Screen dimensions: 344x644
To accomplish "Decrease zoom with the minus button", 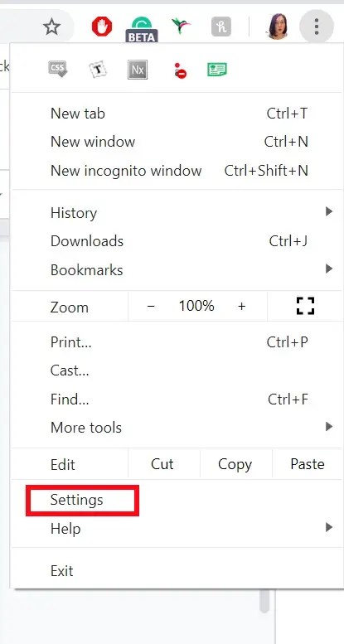I will tap(151, 306).
